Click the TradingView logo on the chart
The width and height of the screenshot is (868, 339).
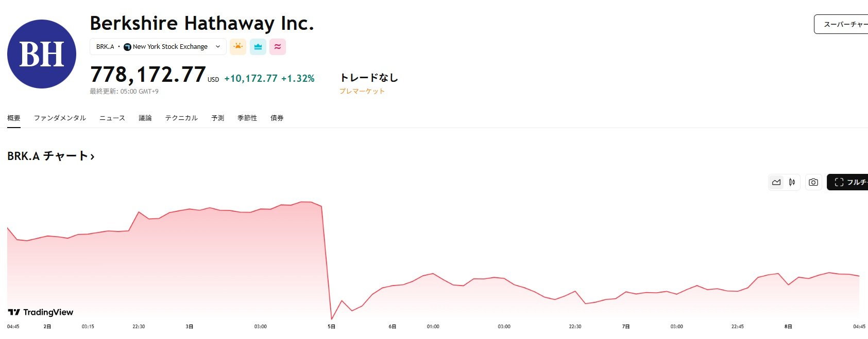pos(40,312)
